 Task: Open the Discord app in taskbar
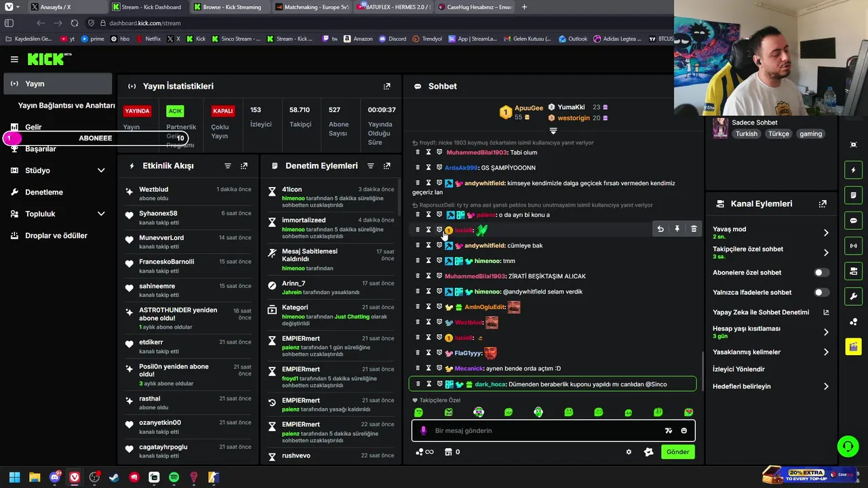(55, 477)
